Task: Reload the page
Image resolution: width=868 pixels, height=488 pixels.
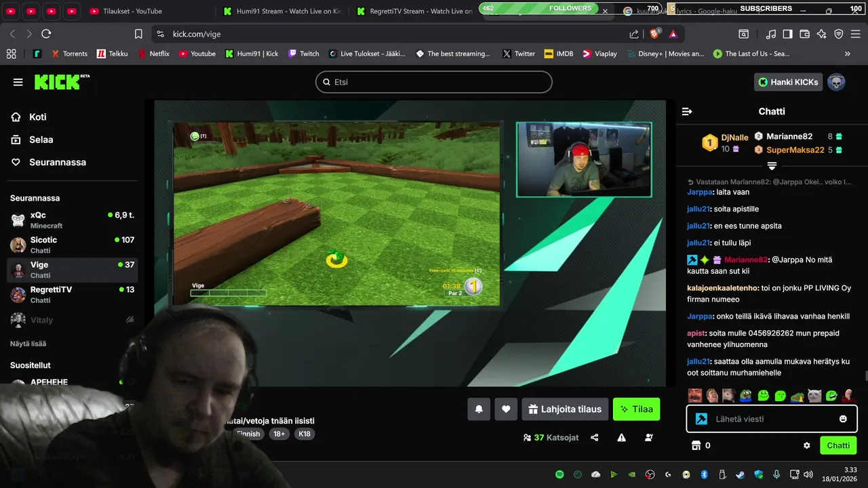Action: pyautogui.click(x=46, y=34)
